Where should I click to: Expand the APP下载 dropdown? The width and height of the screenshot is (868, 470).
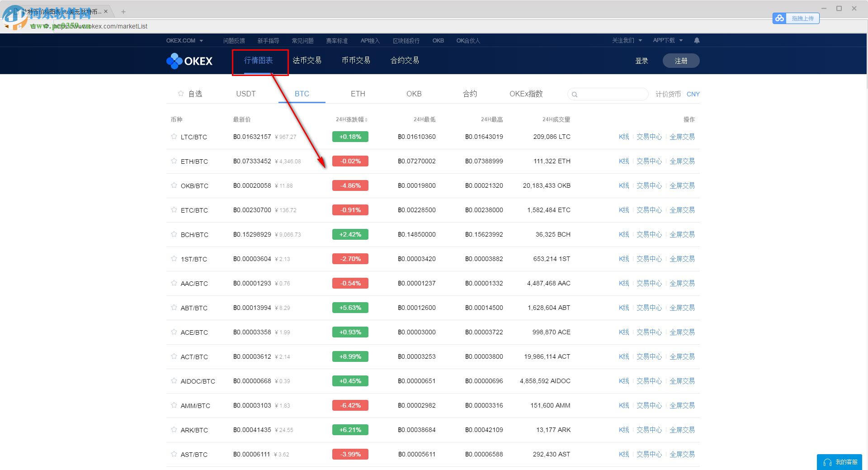[x=668, y=41]
